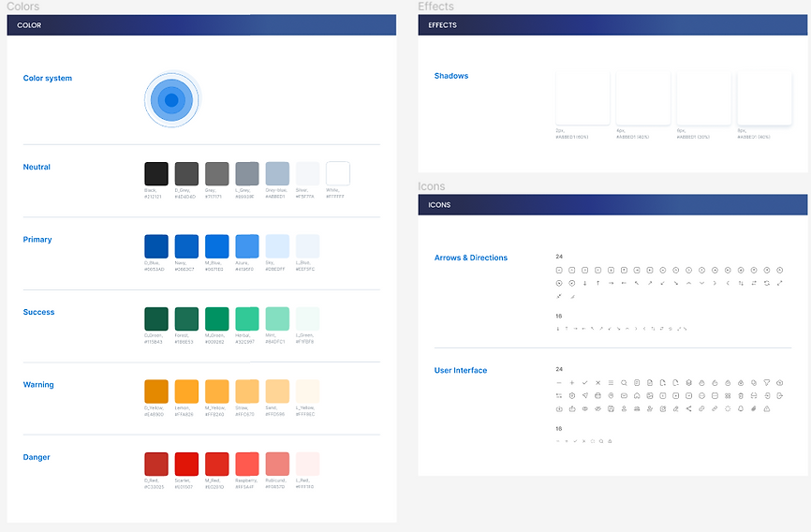
Task: Select the home icon in User Interface icons
Action: [637, 396]
